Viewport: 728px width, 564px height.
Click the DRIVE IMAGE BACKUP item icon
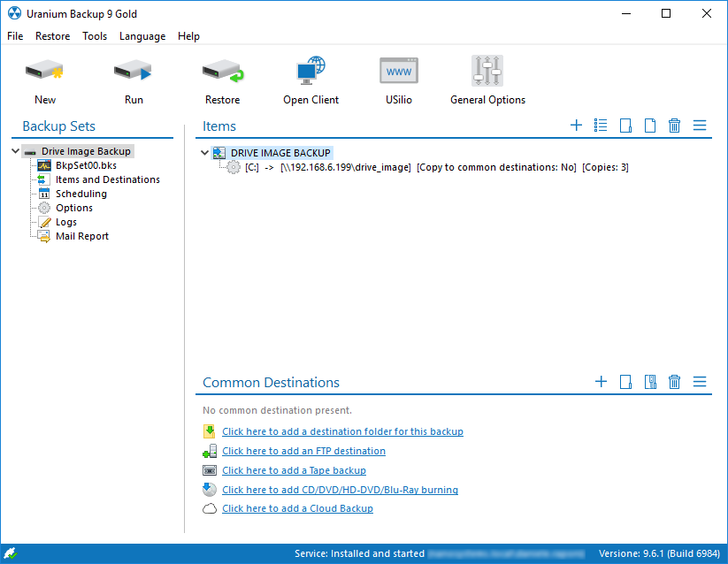pos(219,153)
